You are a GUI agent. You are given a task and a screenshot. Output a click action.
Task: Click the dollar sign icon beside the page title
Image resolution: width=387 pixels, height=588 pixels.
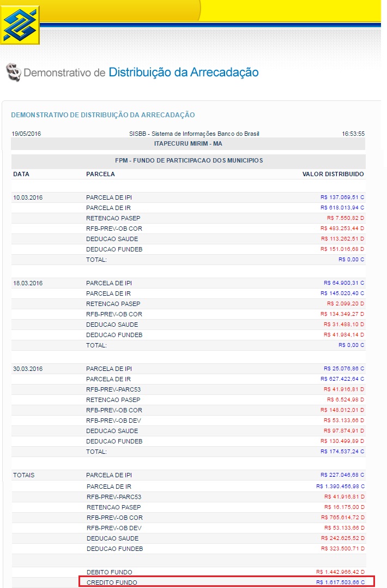tap(13, 73)
